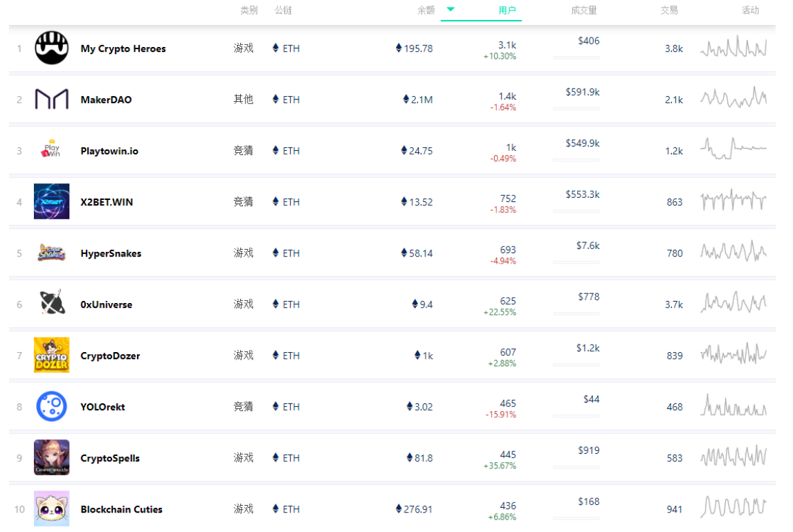
Task: Click the CryptoDozer logo icon
Action: pos(52,355)
